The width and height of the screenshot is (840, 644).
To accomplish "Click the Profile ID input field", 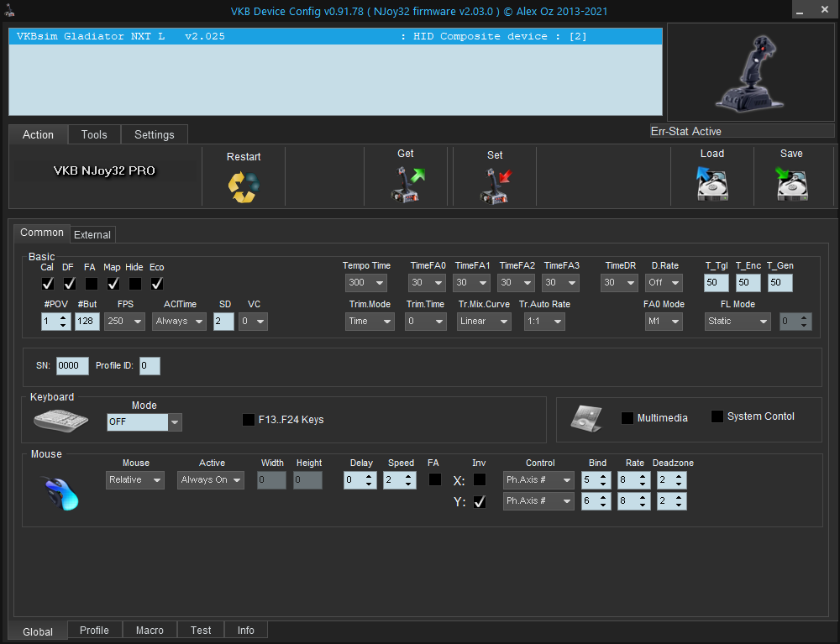I will pos(150,365).
